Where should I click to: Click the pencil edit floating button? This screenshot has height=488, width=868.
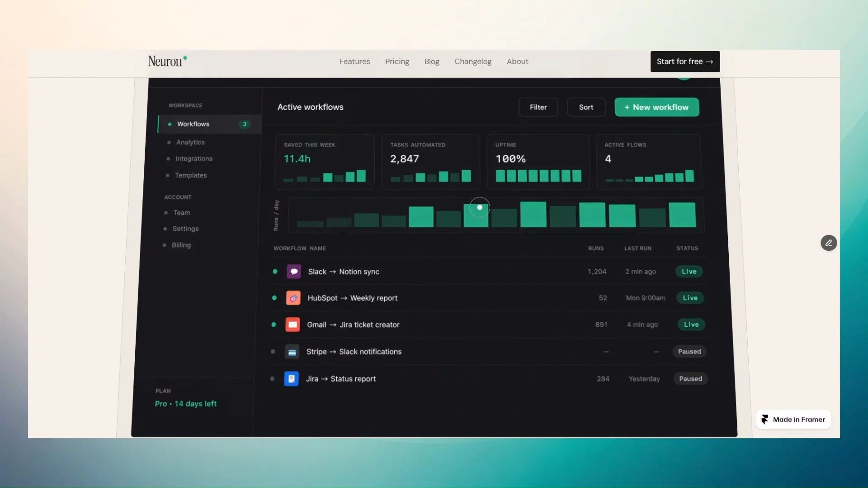(x=829, y=243)
